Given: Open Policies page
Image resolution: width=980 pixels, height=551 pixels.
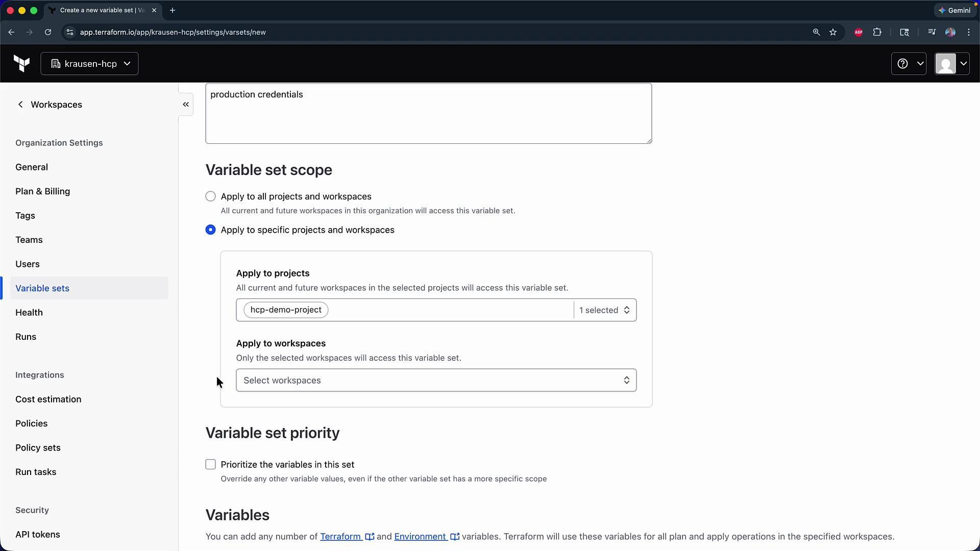Looking at the screenshot, I should 32,423.
